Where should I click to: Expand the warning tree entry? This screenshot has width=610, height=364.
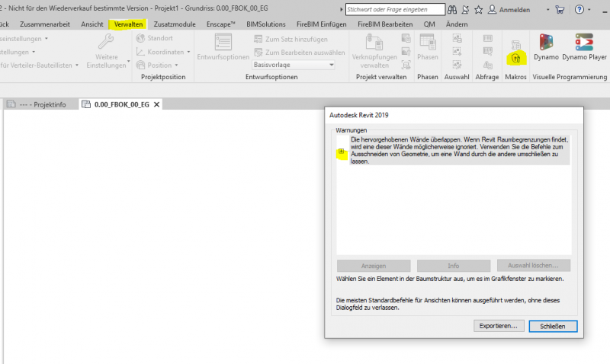click(x=341, y=153)
